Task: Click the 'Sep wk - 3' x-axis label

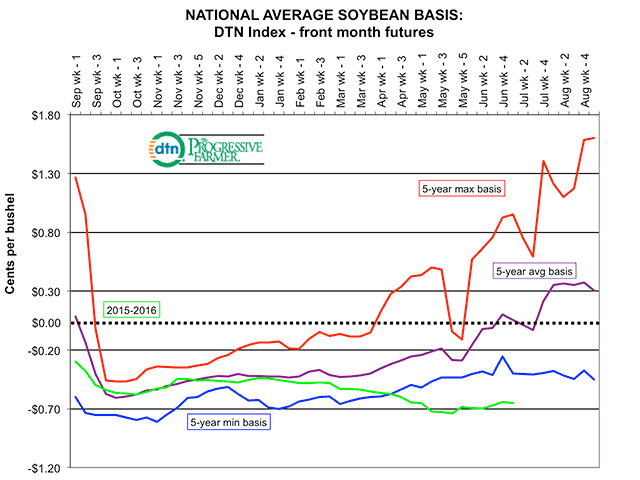Action: (x=97, y=82)
